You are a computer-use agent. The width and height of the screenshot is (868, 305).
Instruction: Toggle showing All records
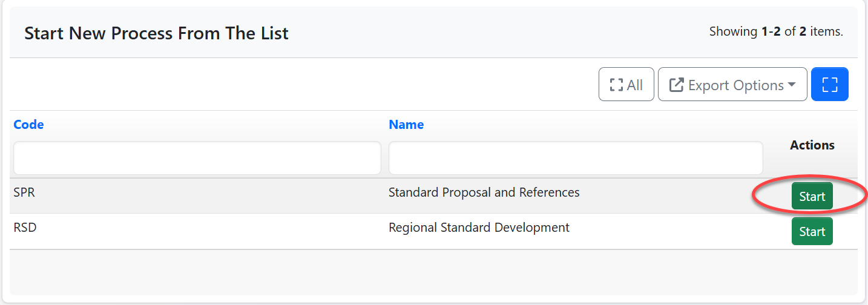tap(626, 84)
